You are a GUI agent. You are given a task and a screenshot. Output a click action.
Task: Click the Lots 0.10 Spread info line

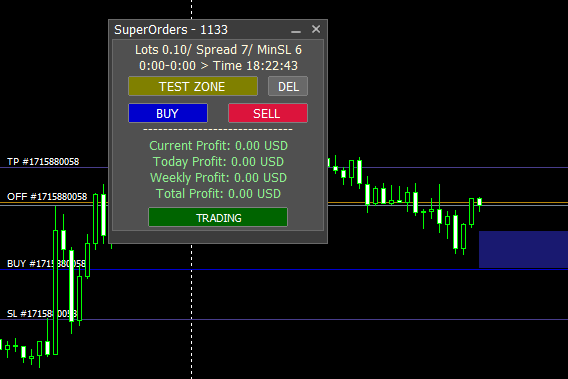pyautogui.click(x=218, y=50)
